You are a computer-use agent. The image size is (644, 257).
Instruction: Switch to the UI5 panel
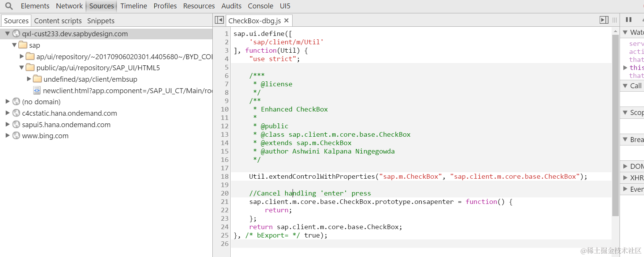(285, 6)
